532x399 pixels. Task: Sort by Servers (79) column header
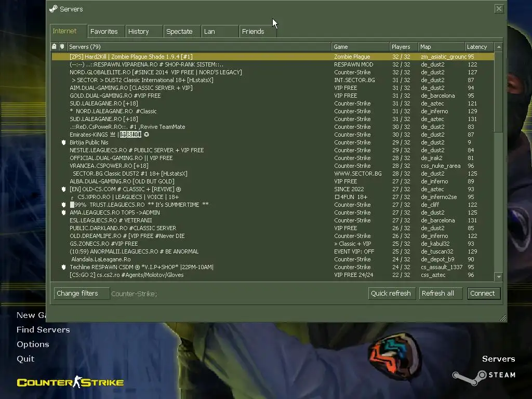point(199,47)
